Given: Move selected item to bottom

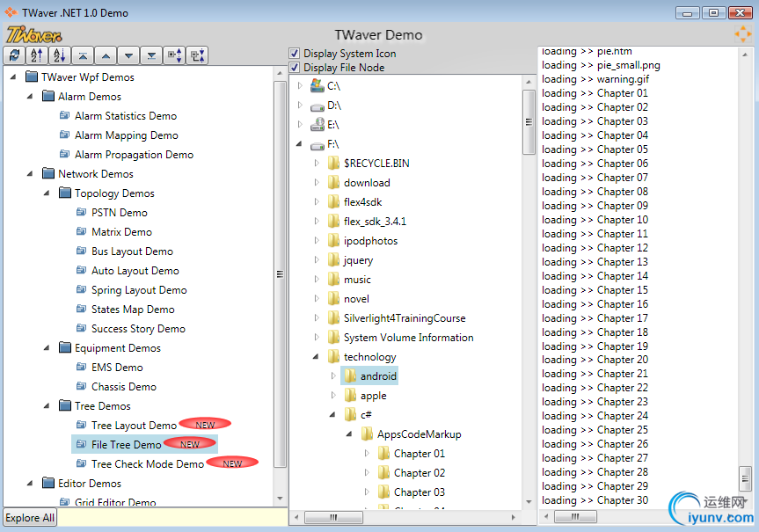Looking at the screenshot, I should pyautogui.click(x=151, y=55).
